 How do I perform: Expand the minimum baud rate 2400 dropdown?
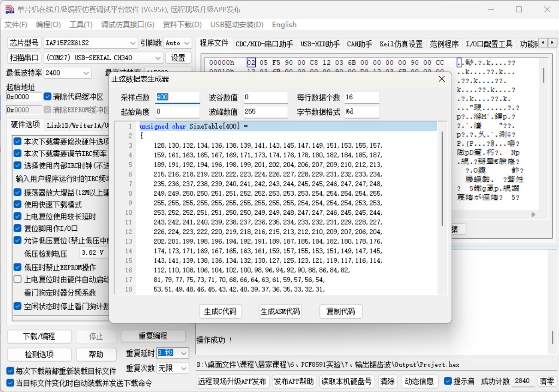pyautogui.click(x=86, y=73)
